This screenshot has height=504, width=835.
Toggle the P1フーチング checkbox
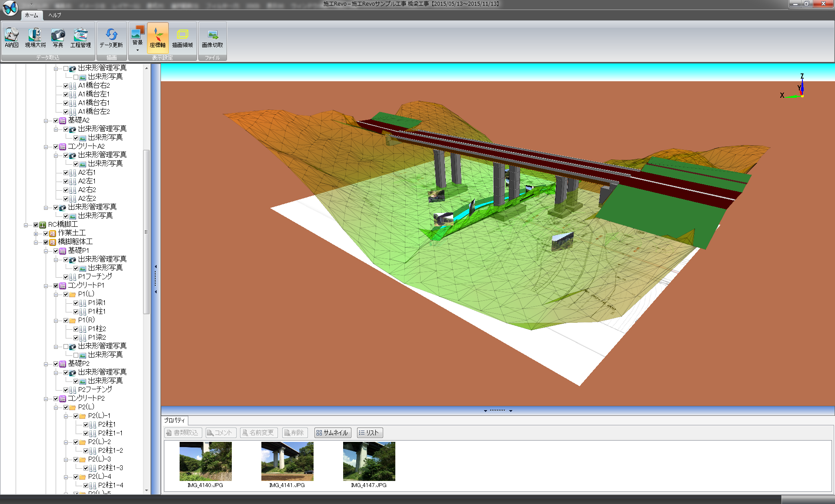coord(66,277)
